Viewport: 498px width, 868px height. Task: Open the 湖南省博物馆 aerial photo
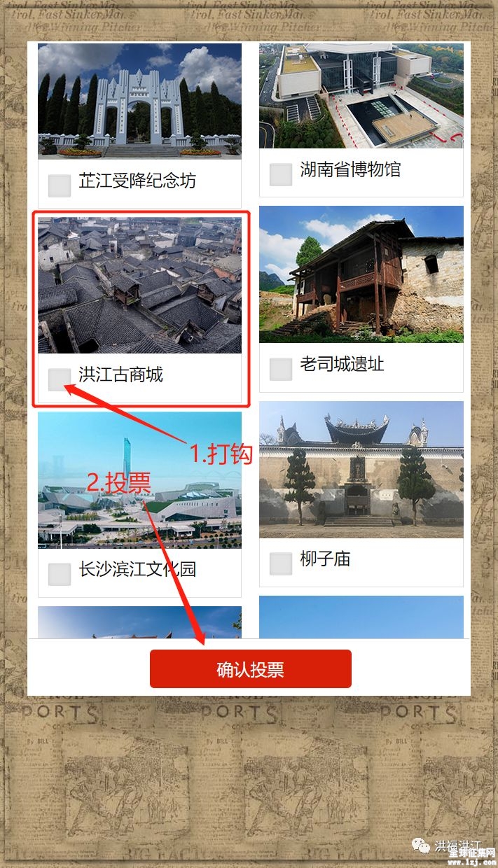tap(361, 96)
